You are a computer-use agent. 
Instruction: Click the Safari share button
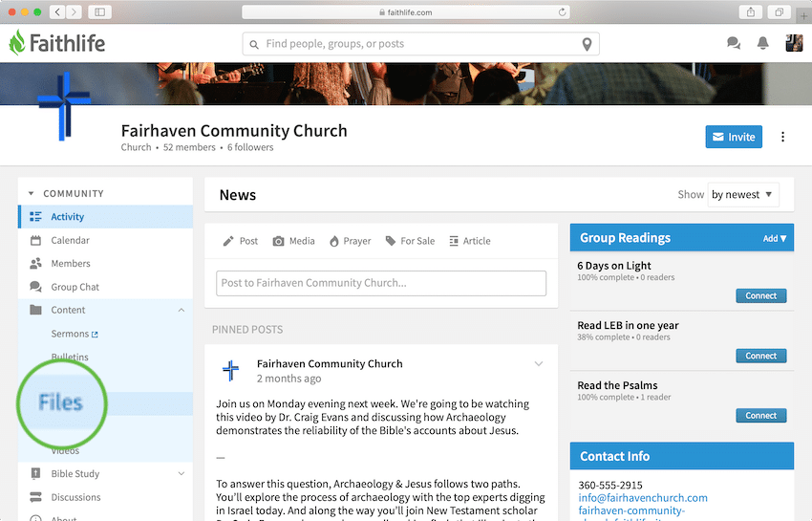[x=750, y=11]
